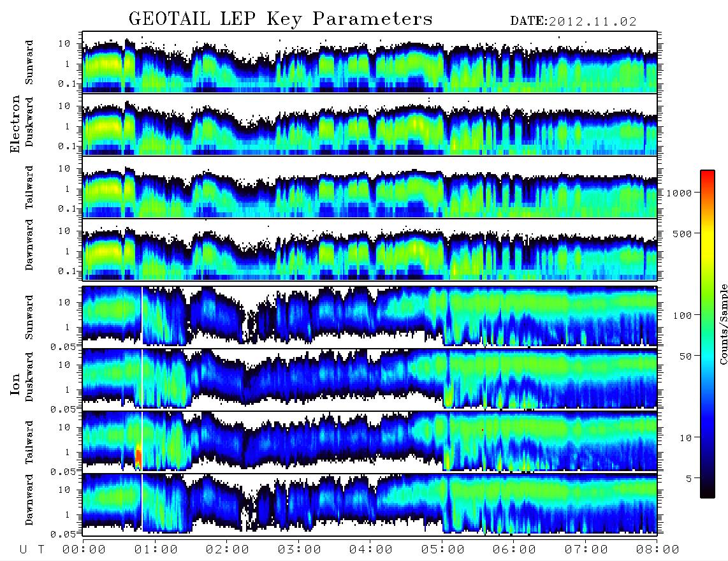Click the Electron Sunward 0.1 axis tick label
The image size is (728, 561).
[66, 84]
